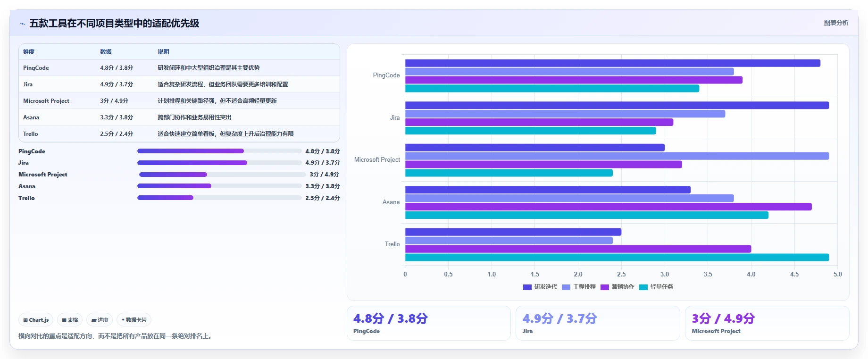Image resolution: width=868 pixels, height=359 pixels.
Task: Click the table value 2.5分 / 2.4分
Action: [x=117, y=134]
